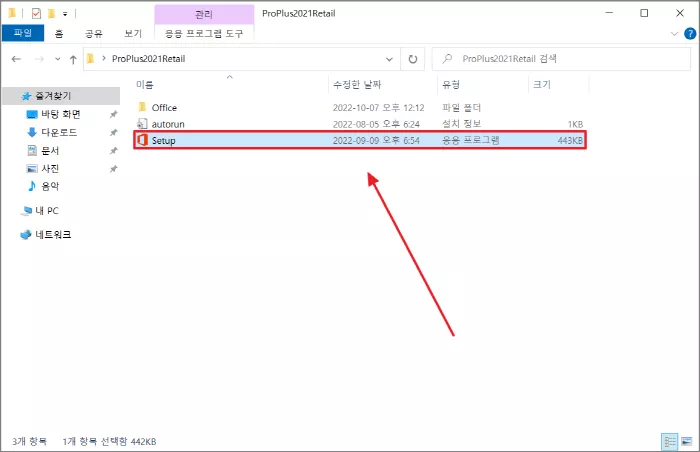The image size is (700, 452).
Task: Open 사진 in the sidebar
Action: [x=50, y=169]
